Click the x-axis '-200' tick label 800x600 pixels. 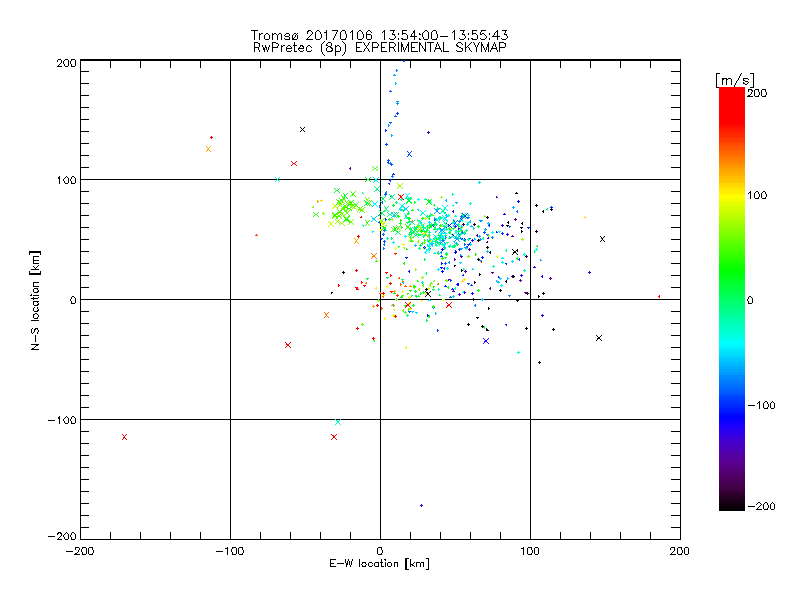pos(80,551)
